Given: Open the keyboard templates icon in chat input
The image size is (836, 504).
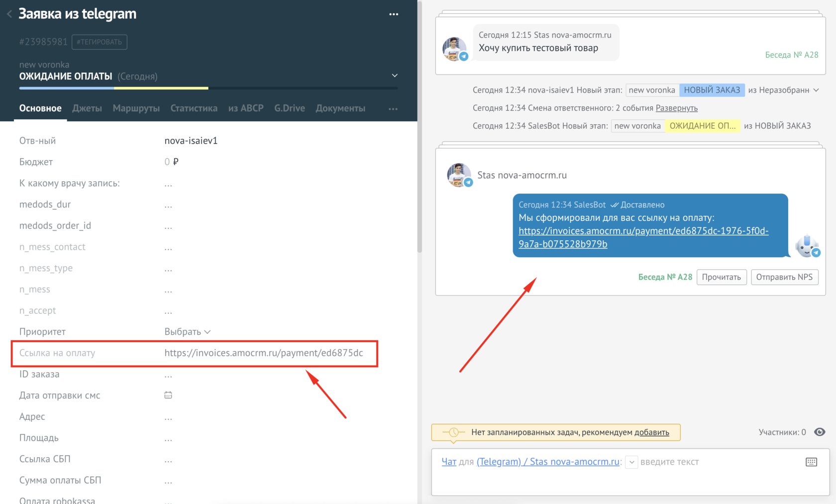Looking at the screenshot, I should pos(811,462).
